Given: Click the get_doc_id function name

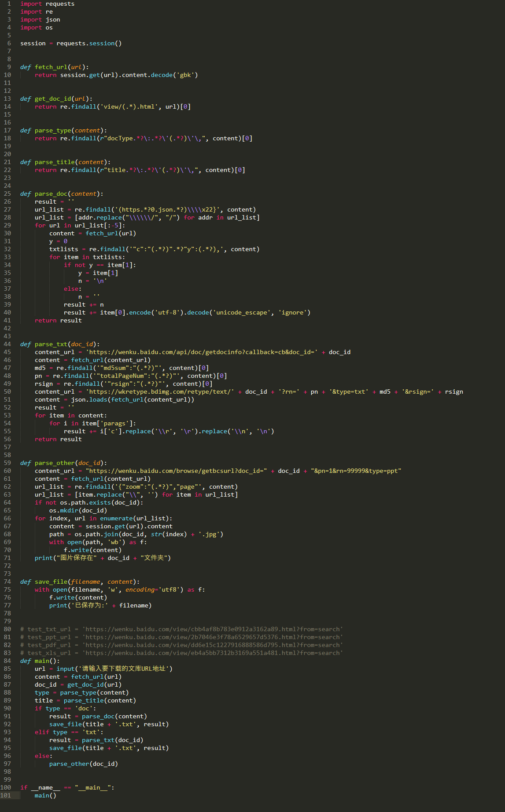Looking at the screenshot, I should click(53, 99).
